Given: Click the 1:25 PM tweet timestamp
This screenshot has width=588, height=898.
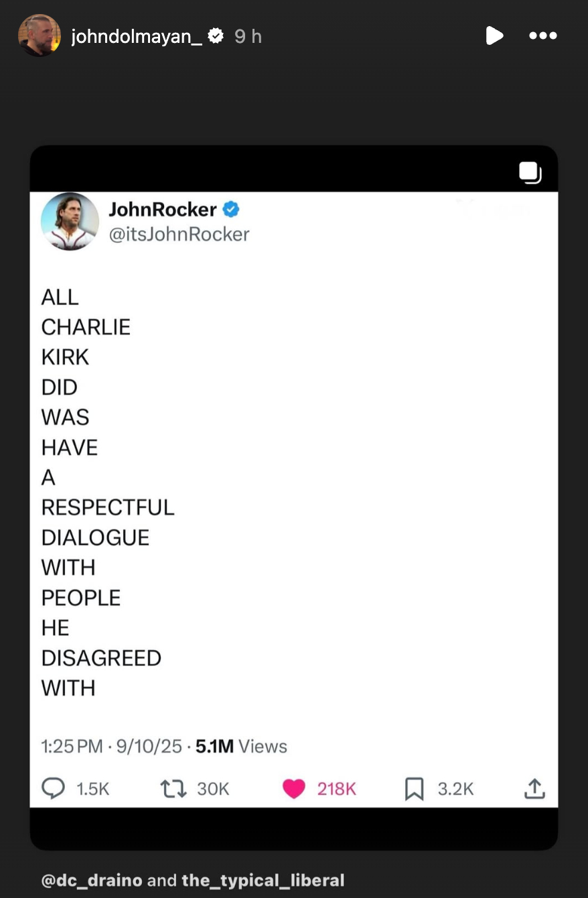Looking at the screenshot, I should (x=72, y=747).
